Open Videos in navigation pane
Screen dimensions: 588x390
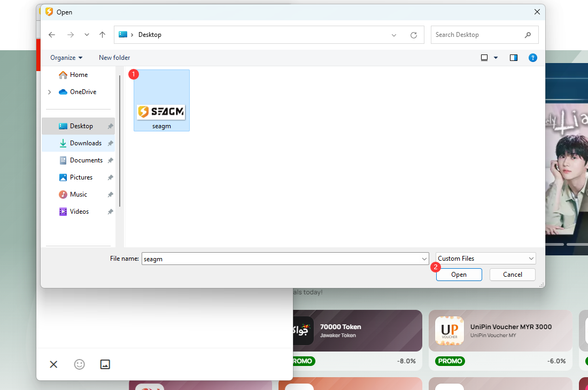[x=79, y=212]
